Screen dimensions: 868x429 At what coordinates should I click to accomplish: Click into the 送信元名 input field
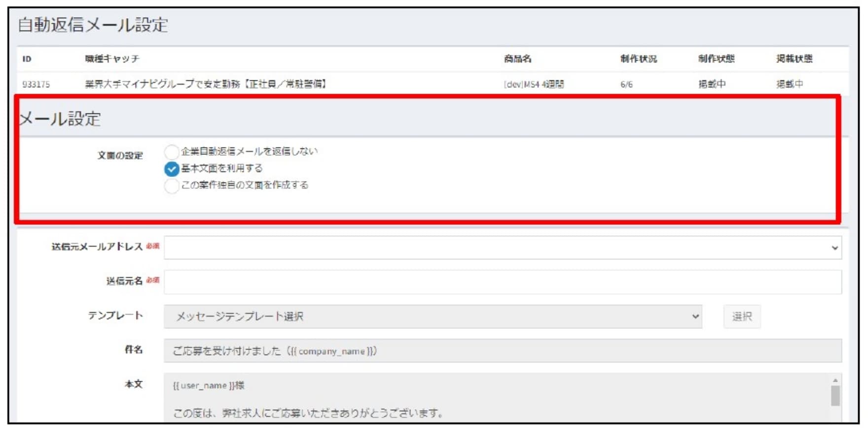coord(502,282)
